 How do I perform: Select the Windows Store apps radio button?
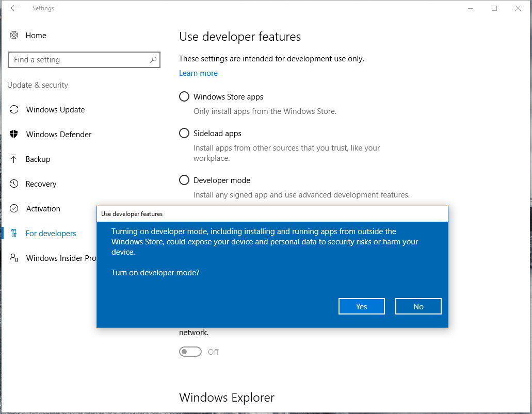tap(184, 96)
